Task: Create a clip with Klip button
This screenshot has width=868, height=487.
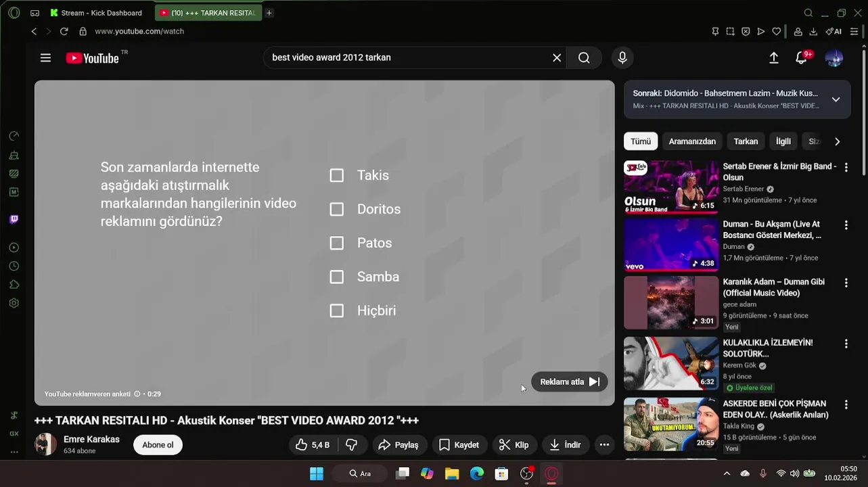Action: pyautogui.click(x=513, y=444)
